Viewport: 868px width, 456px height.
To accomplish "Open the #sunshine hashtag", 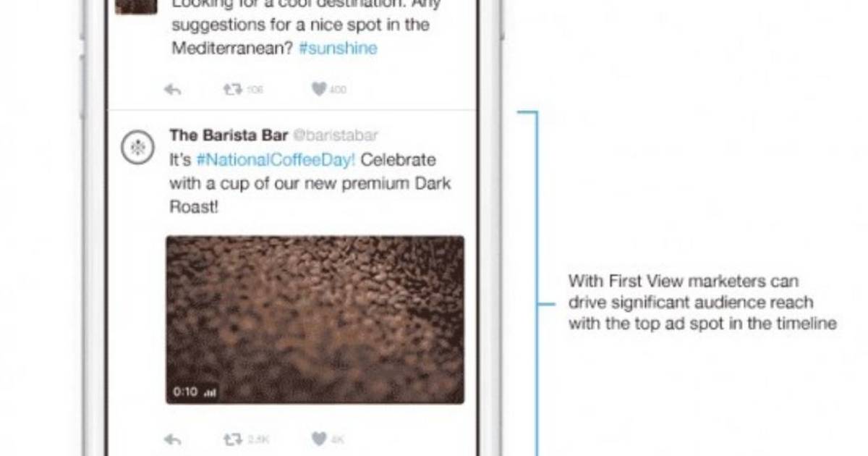I will point(338,48).
